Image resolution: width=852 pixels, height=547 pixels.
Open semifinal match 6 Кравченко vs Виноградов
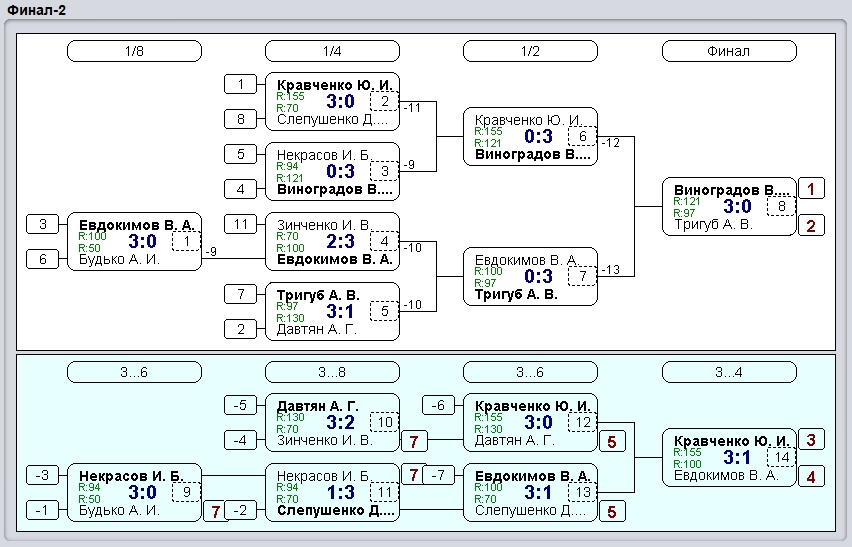(x=530, y=136)
